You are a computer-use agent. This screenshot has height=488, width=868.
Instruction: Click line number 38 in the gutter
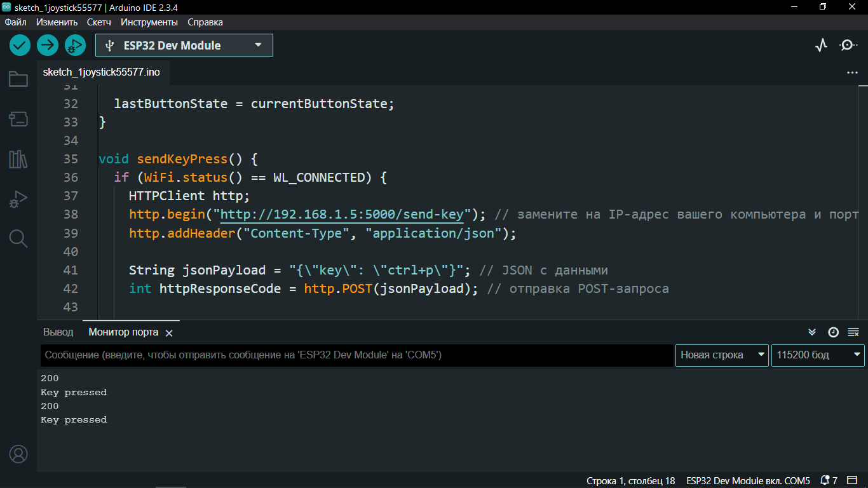pos(71,214)
